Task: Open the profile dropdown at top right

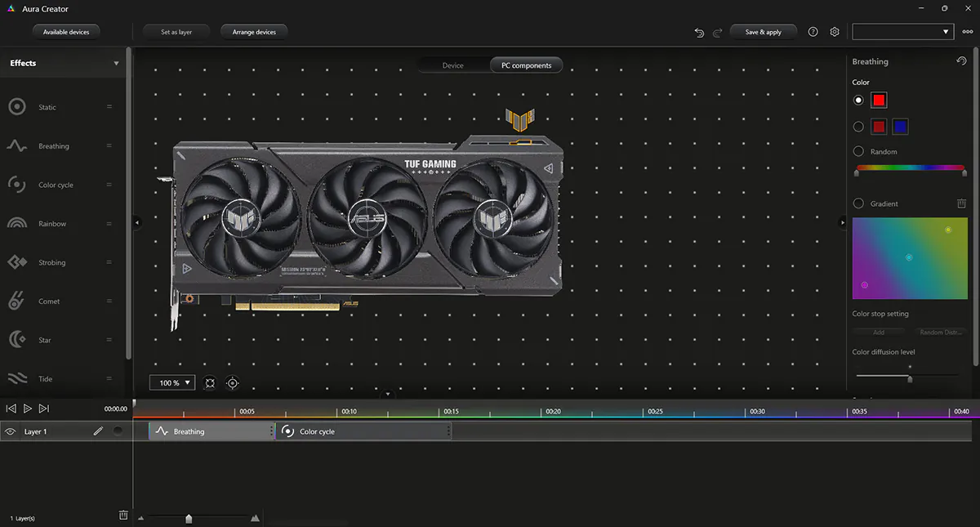Action: 903,32
